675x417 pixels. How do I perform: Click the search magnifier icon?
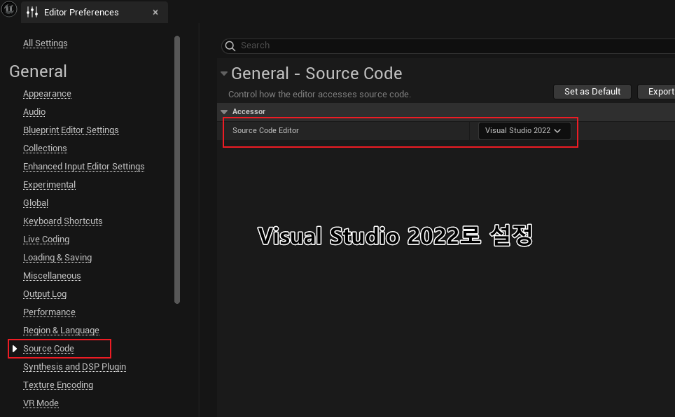tap(230, 46)
